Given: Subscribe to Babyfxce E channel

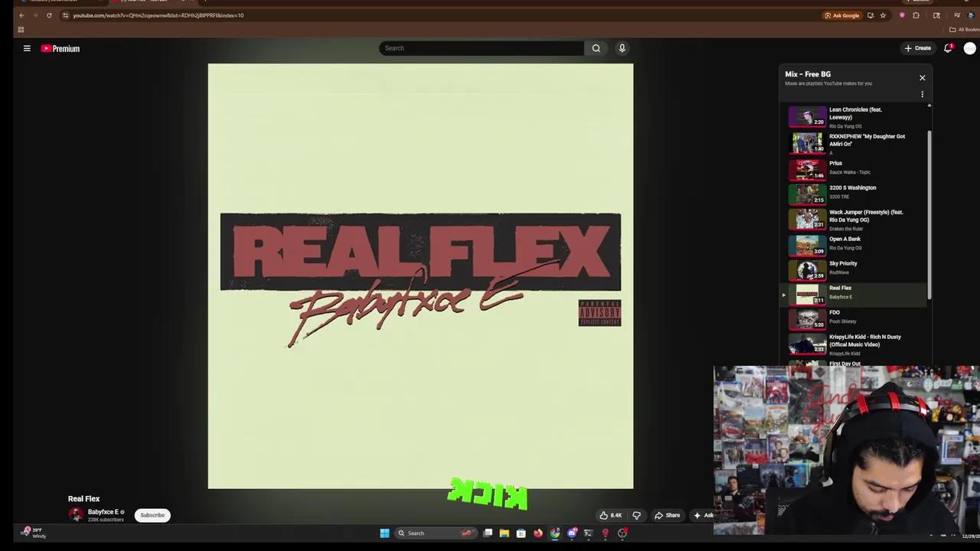Looking at the screenshot, I should pos(152,515).
